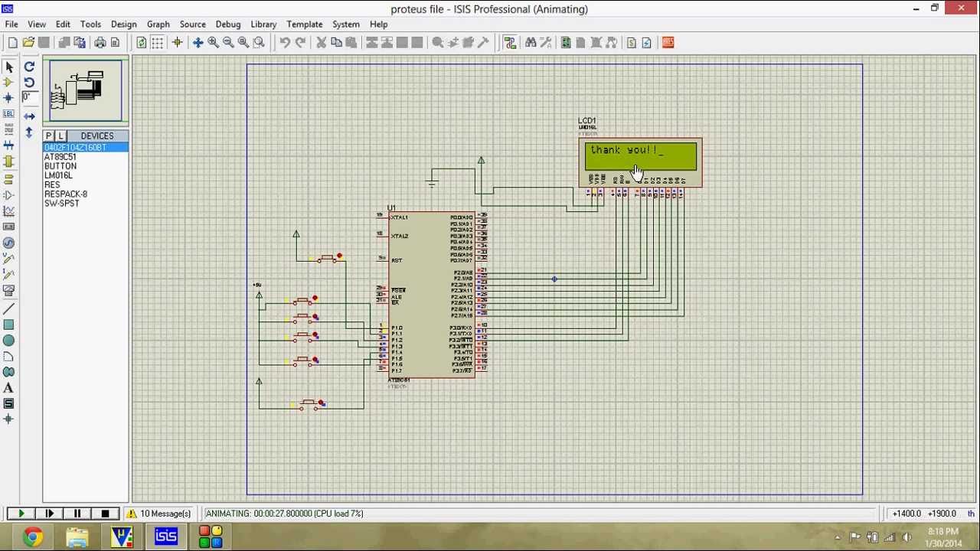Zoom to view entire sheet
Viewport: 980px width, 551px height.
243,43
